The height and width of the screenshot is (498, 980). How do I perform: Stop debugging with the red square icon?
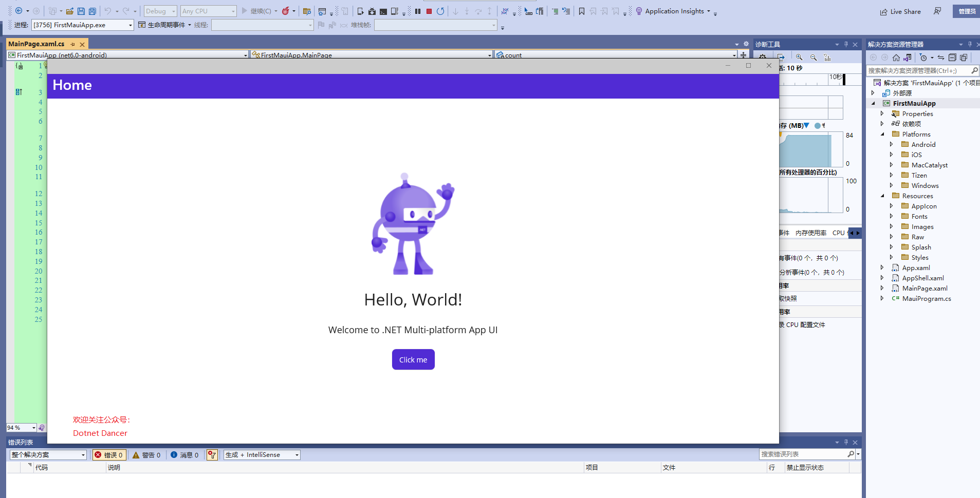(x=429, y=11)
